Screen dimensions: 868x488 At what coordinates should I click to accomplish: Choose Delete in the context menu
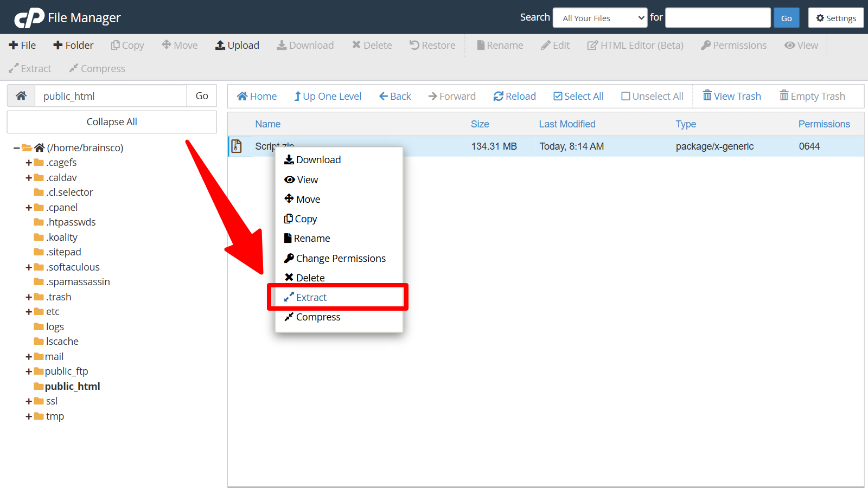click(304, 278)
